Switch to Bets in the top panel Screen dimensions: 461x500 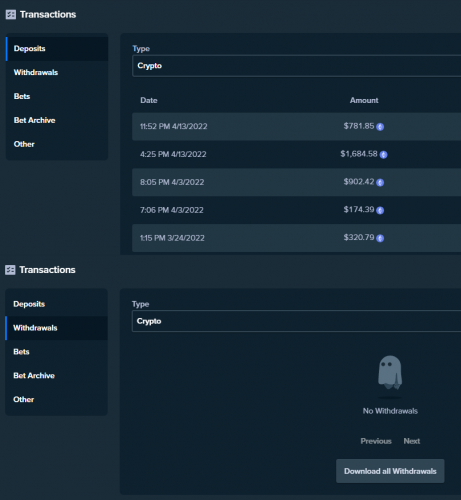pyautogui.click(x=57, y=96)
